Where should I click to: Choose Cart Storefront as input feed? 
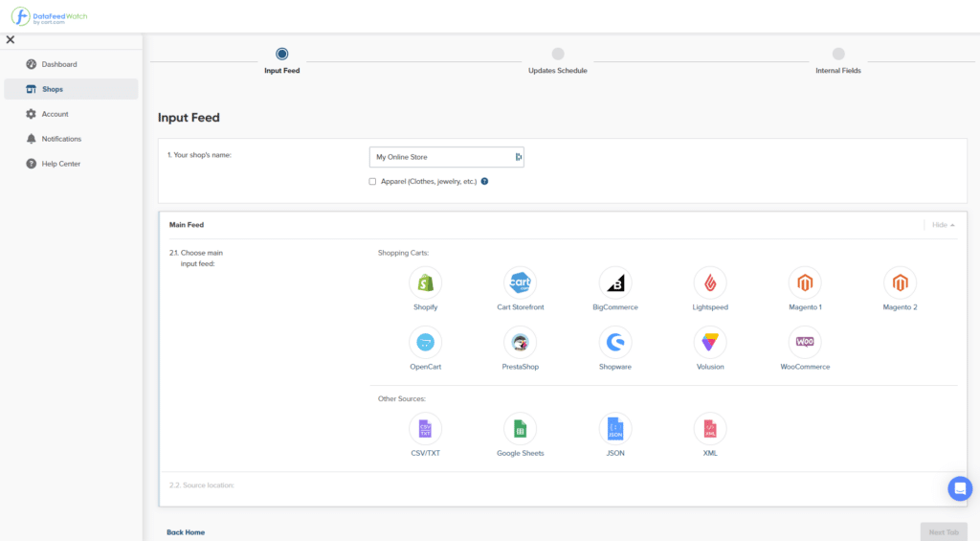[520, 282]
